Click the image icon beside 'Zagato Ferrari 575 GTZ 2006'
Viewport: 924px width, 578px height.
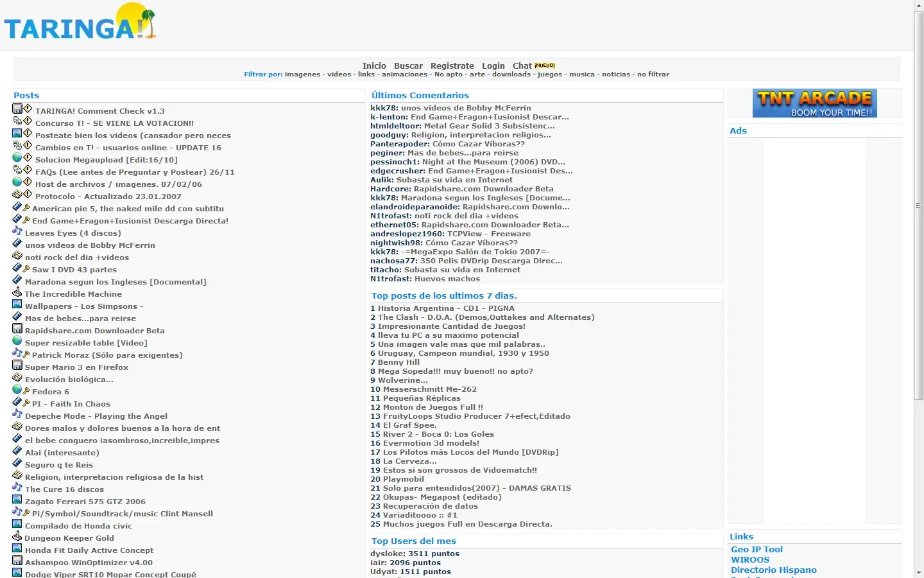coord(17,499)
